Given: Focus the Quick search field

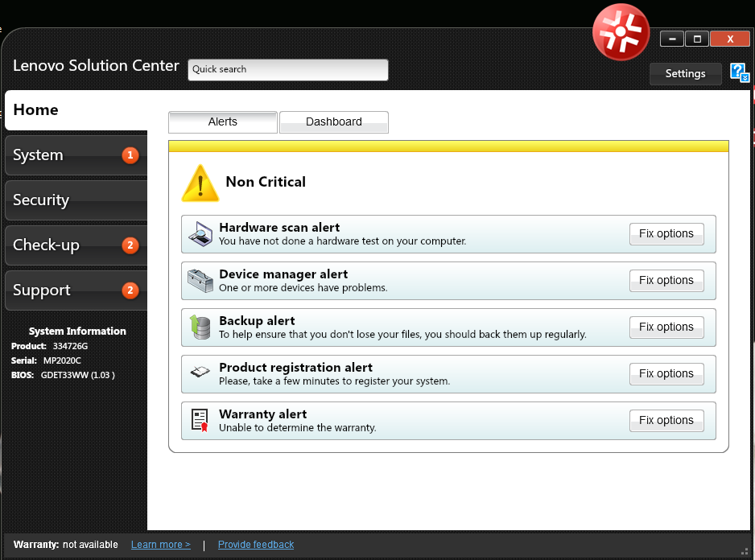Looking at the screenshot, I should (x=288, y=70).
